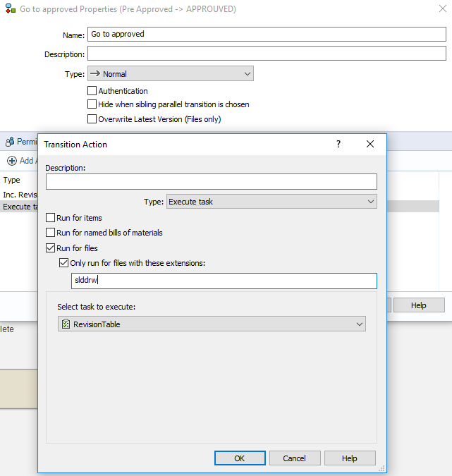The height and width of the screenshot is (476, 452).
Task: Click the RevisionTable task icon
Action: click(x=66, y=324)
